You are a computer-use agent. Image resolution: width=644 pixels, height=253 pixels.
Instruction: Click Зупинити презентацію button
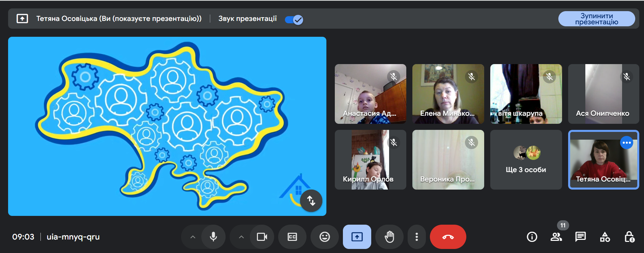coord(596,19)
